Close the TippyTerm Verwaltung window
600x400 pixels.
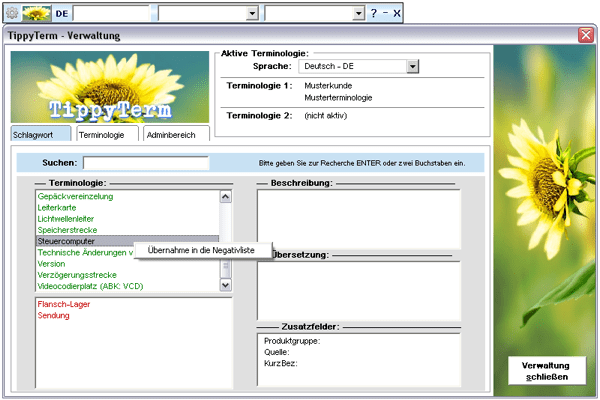[x=585, y=35]
